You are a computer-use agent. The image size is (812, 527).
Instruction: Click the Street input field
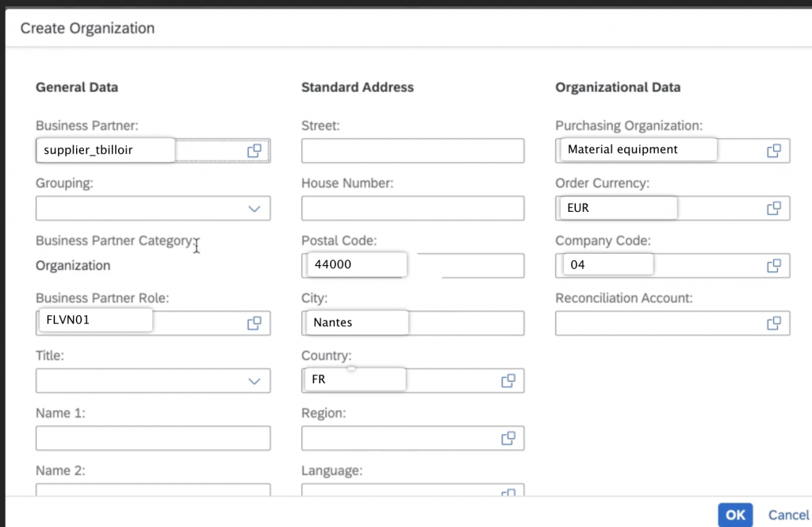412,151
